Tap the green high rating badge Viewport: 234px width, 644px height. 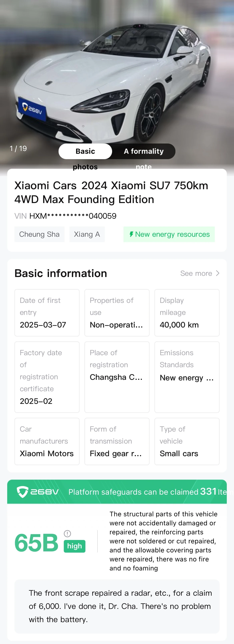(75, 546)
